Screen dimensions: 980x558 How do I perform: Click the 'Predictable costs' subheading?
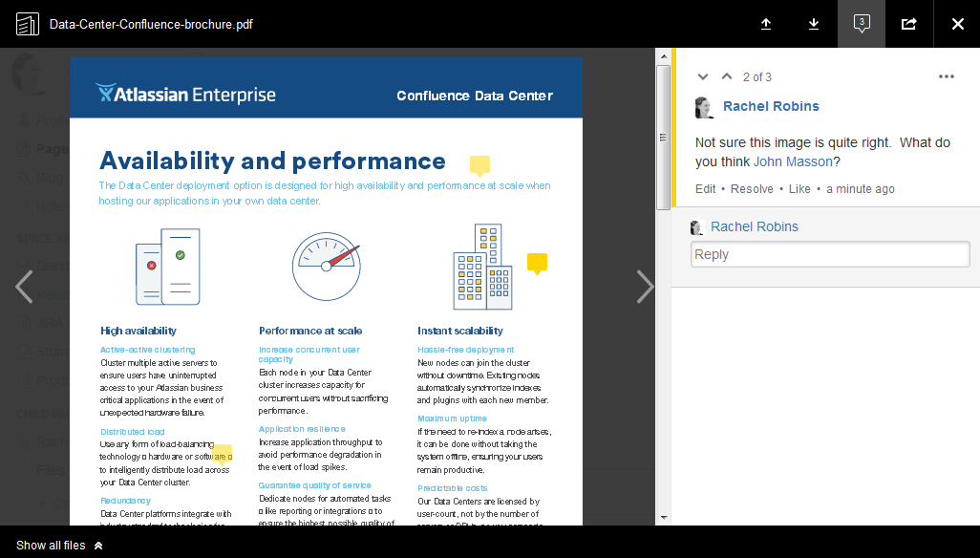coord(453,488)
